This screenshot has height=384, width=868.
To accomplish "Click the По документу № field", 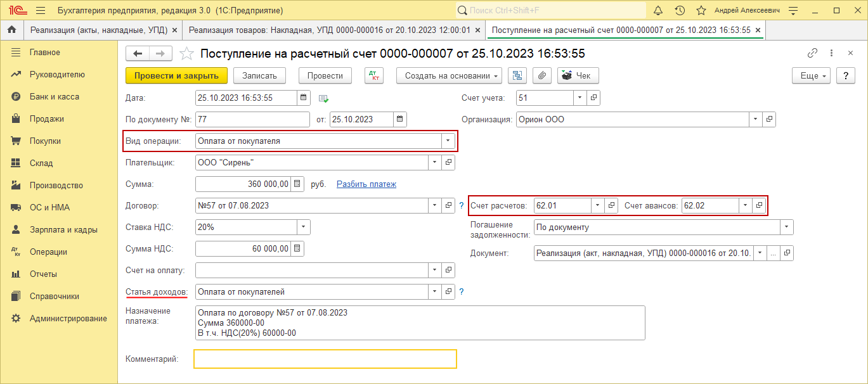I will 252,119.
